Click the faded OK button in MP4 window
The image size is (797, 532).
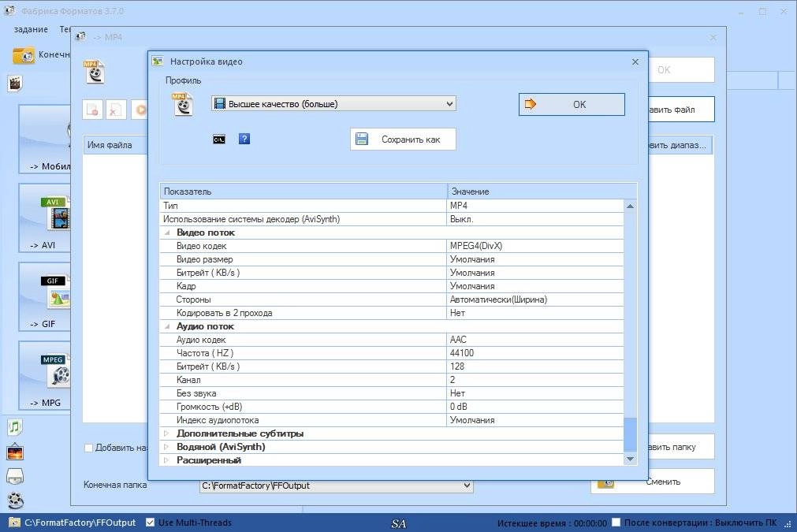(x=682, y=70)
